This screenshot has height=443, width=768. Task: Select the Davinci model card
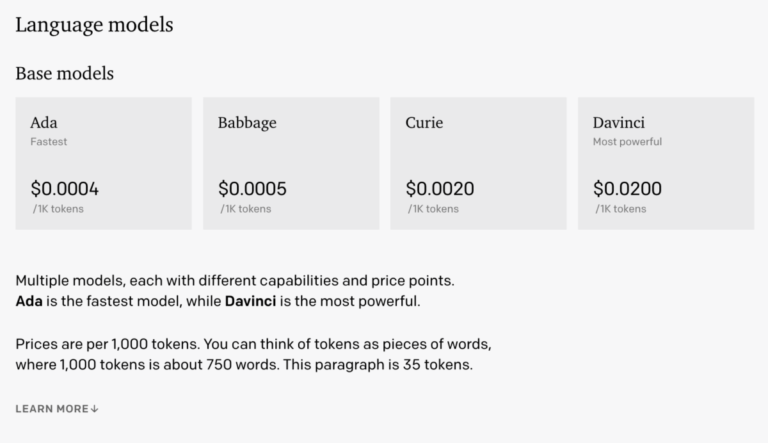(x=666, y=163)
